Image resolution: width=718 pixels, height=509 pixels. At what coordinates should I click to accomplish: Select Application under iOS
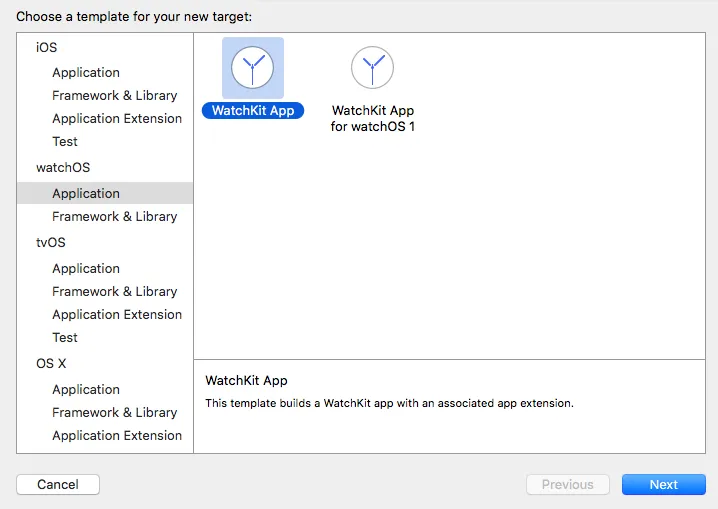pyautogui.click(x=86, y=72)
